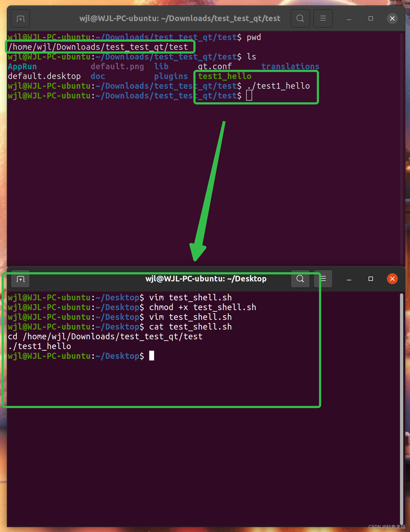Minimize the test_test_qt/test terminal window
410x532 pixels.
(x=349, y=19)
